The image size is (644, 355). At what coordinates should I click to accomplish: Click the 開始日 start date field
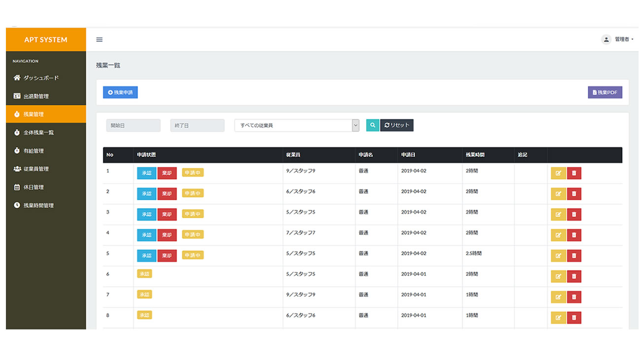(x=133, y=126)
